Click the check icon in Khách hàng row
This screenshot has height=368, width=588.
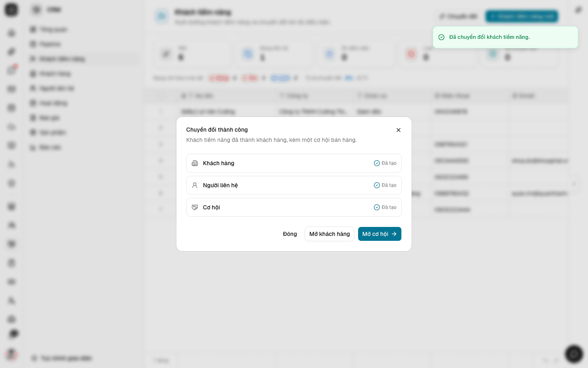[377, 163]
